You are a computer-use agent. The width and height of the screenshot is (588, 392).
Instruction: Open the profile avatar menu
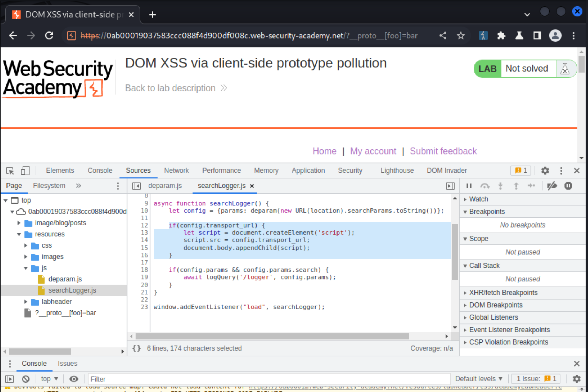point(555,36)
